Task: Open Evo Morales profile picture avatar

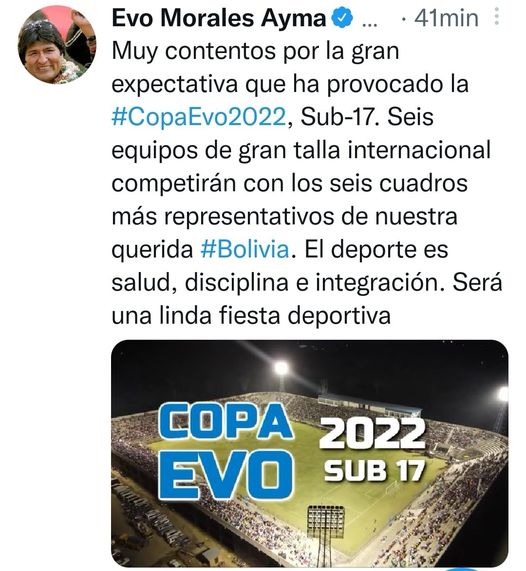Action: pyautogui.click(x=57, y=44)
